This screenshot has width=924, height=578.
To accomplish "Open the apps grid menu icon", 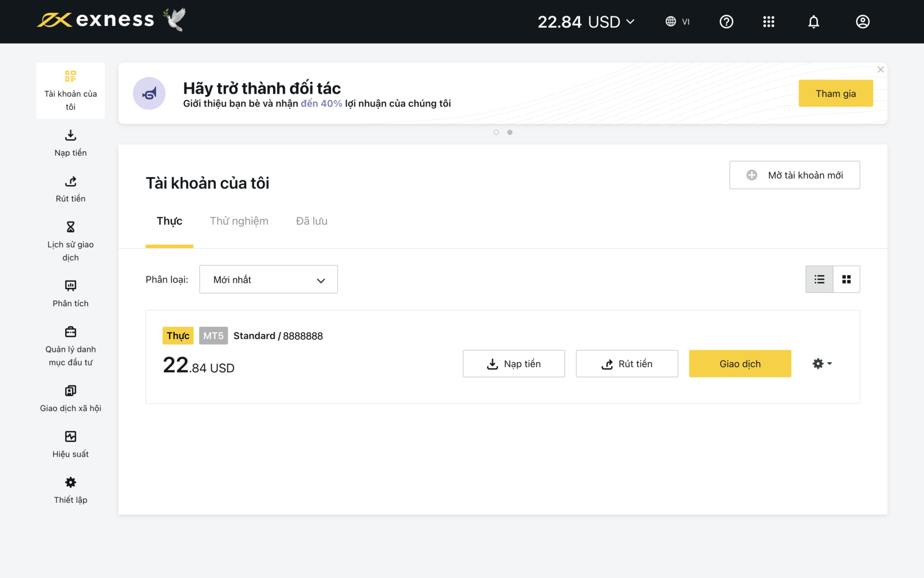I will point(768,22).
